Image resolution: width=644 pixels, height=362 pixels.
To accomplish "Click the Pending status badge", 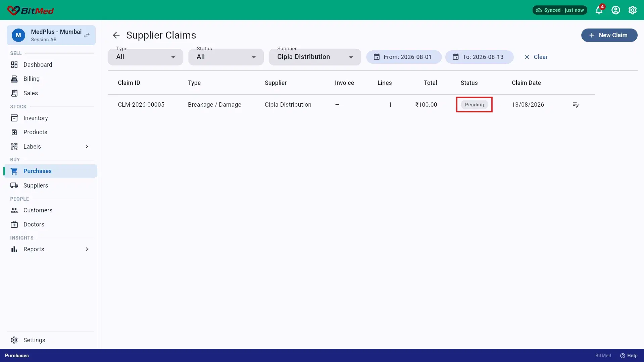I will click(474, 105).
